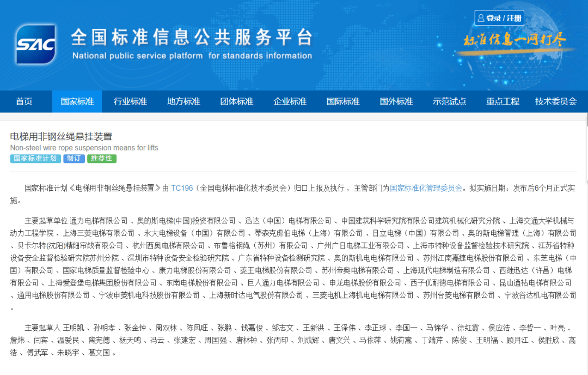The width and height of the screenshot is (588, 375).
Task: Follow the TC196 committee link
Action: 182,188
